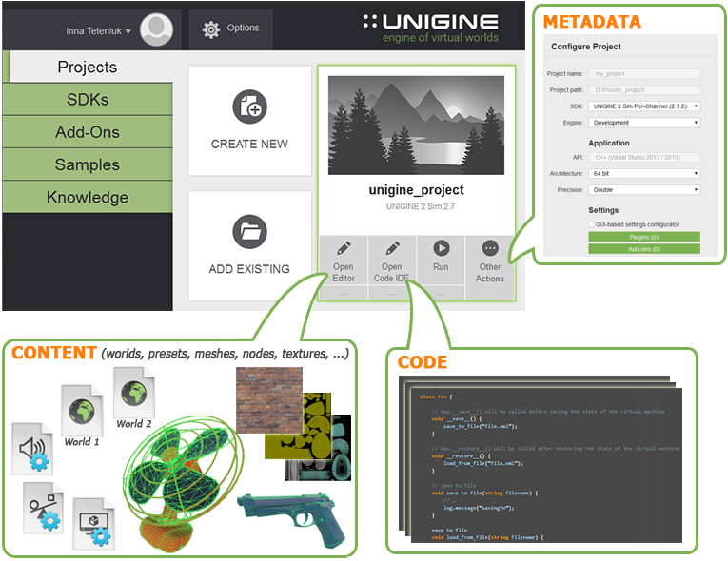Expand options under Open Editor button
This screenshot has width=728, height=561.
coord(344,293)
